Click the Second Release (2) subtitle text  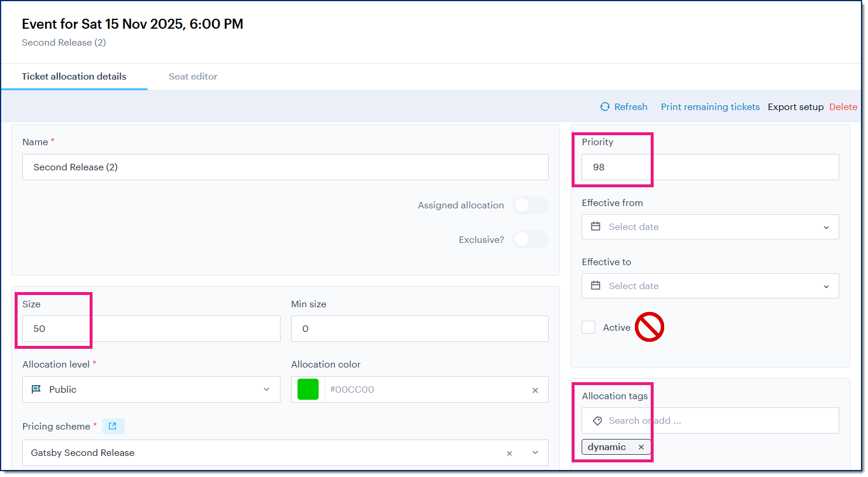(x=64, y=42)
